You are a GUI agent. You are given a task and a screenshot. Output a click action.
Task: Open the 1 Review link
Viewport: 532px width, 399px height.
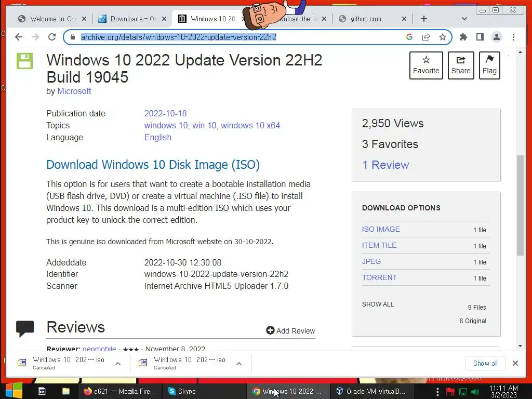point(386,165)
